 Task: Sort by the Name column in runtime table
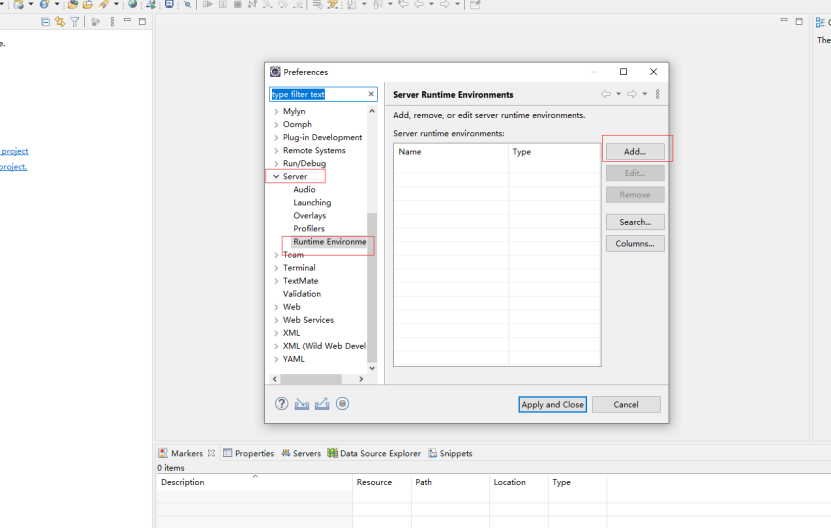(451, 152)
